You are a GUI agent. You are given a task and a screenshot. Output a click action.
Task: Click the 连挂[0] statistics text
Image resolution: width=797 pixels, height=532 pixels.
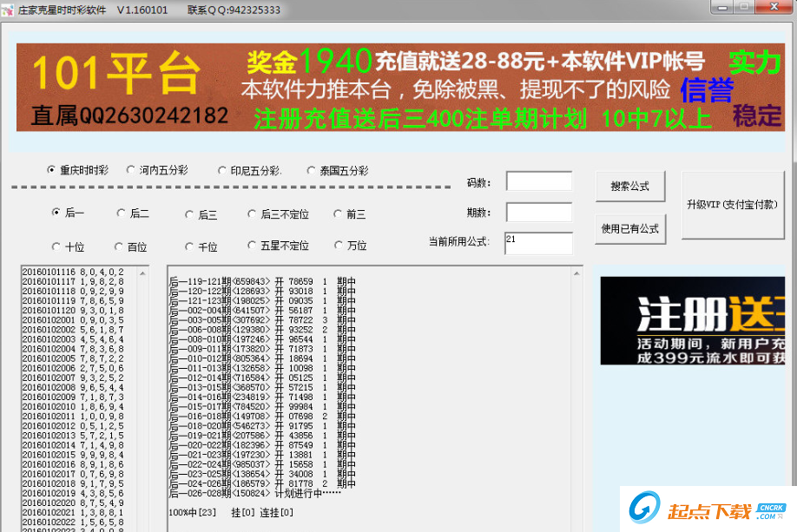tap(276, 513)
